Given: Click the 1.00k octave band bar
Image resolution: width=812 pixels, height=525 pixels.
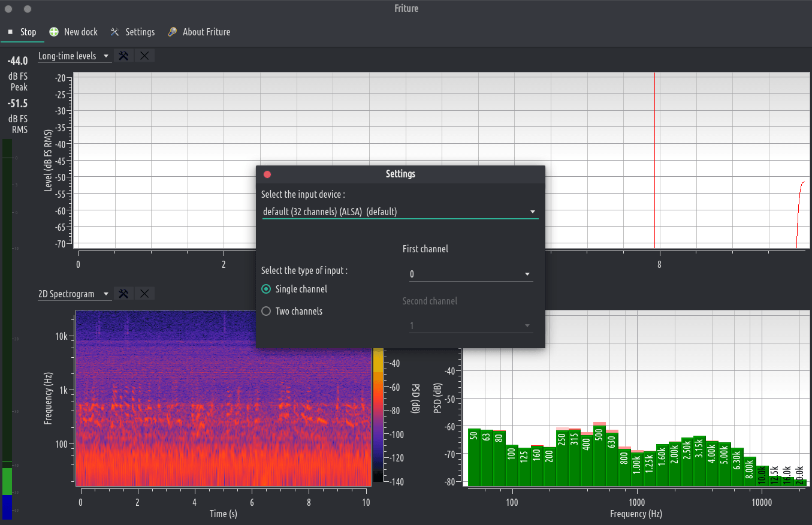Looking at the screenshot, I should 637,468.
